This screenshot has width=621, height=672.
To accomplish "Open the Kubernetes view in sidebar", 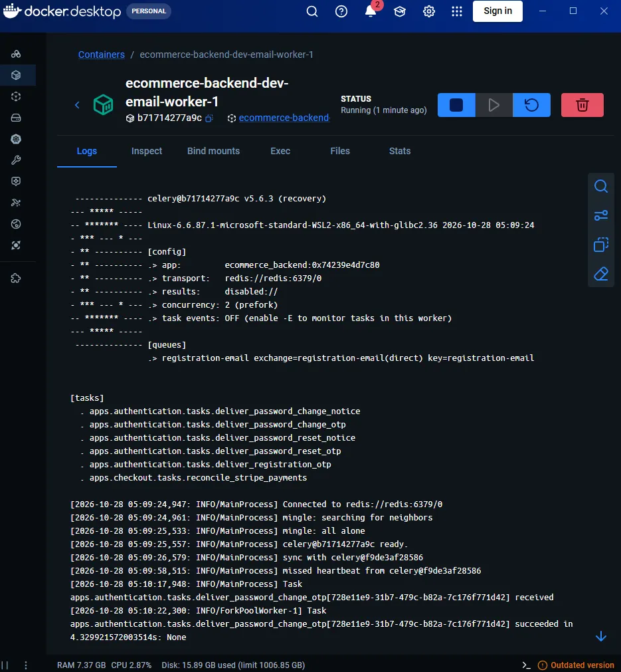I will (x=16, y=139).
